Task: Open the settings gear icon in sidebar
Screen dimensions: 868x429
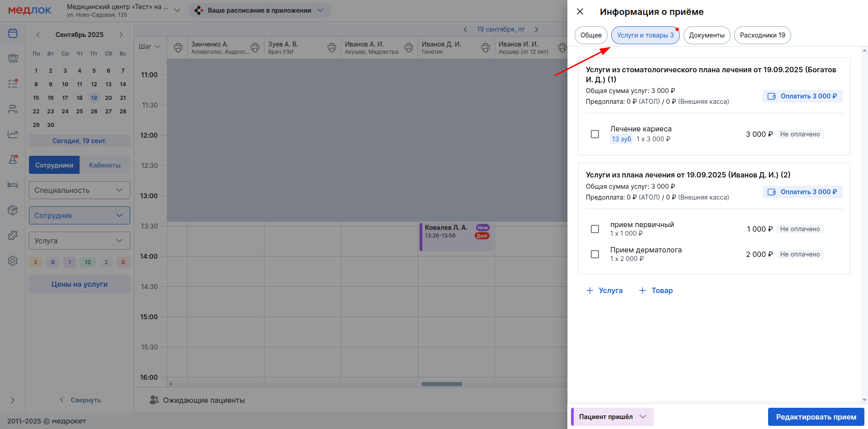Action: (13, 261)
